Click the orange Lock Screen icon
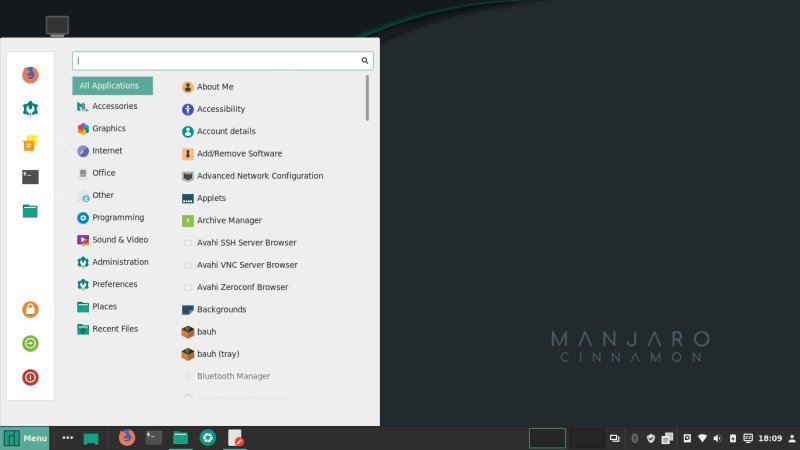This screenshot has width=800, height=450. (30, 310)
